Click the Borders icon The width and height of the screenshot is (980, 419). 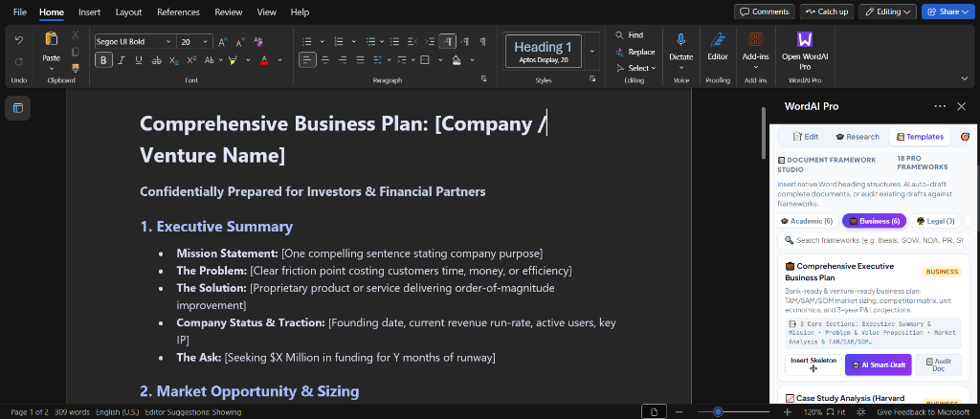(x=425, y=60)
